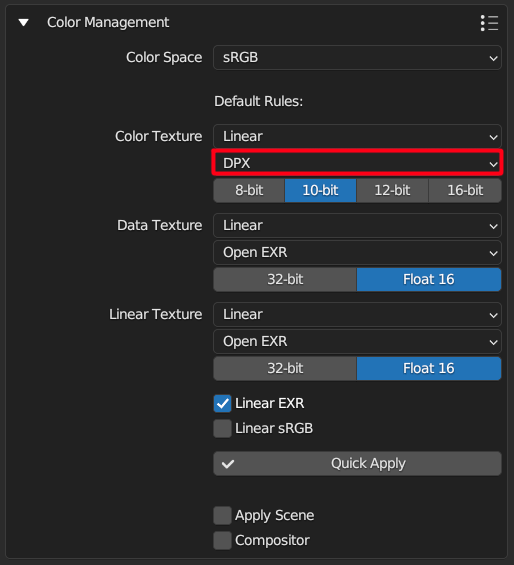Open the Color Management panel options icon
Screen dimensions: 514x565
click(x=489, y=23)
